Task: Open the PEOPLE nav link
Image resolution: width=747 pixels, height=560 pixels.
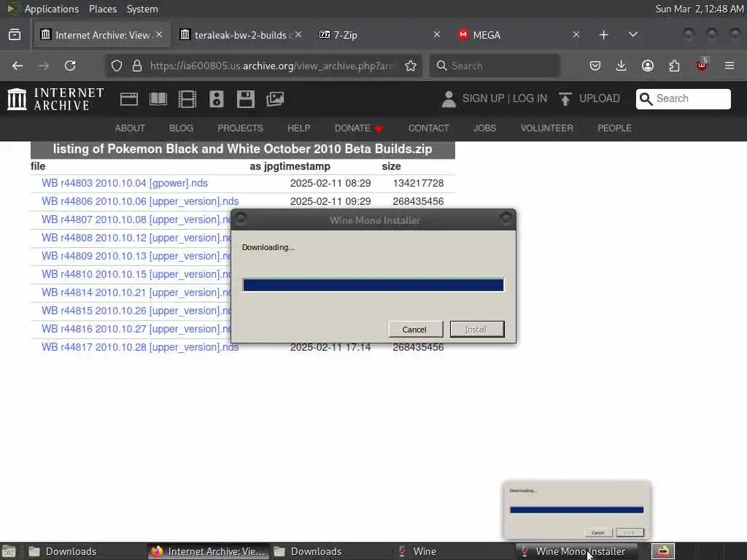Action: pyautogui.click(x=614, y=128)
